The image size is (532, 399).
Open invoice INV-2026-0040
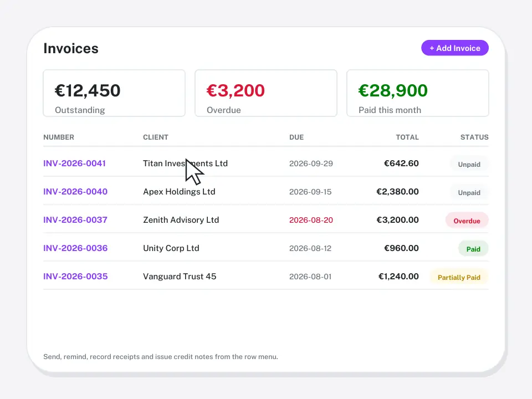pos(75,192)
